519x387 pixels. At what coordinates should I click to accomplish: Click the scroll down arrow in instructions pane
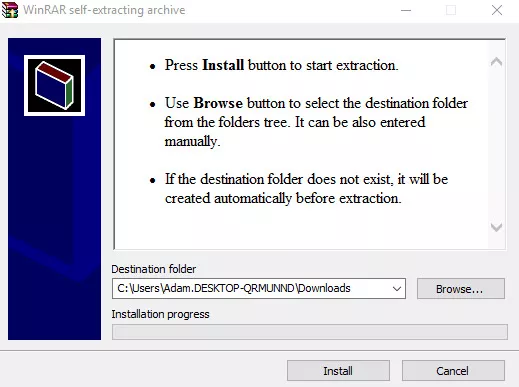click(496, 227)
